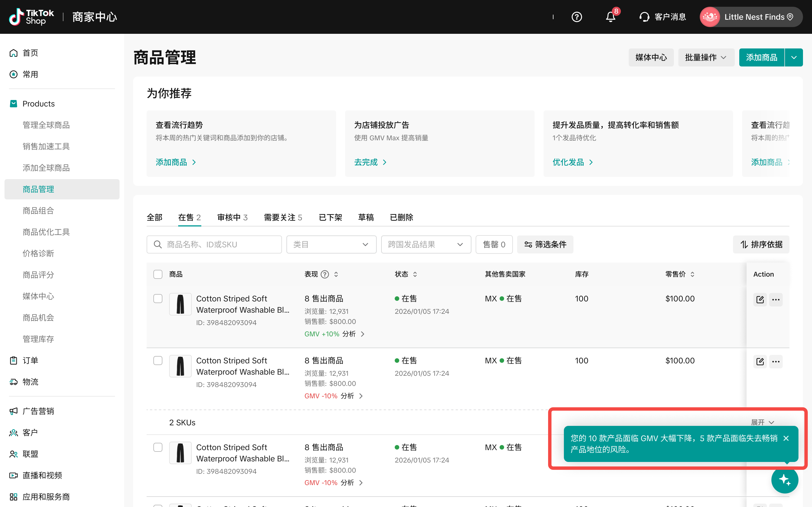Screen dimensions: 812x507
Task: Expand the 批量操作 dropdown menu
Action: pyautogui.click(x=706, y=57)
